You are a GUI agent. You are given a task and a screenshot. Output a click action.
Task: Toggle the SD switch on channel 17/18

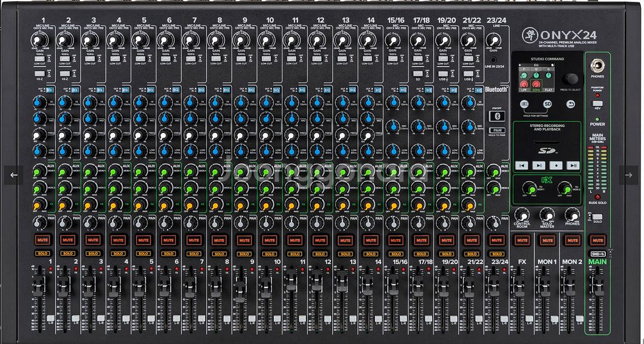click(417, 73)
